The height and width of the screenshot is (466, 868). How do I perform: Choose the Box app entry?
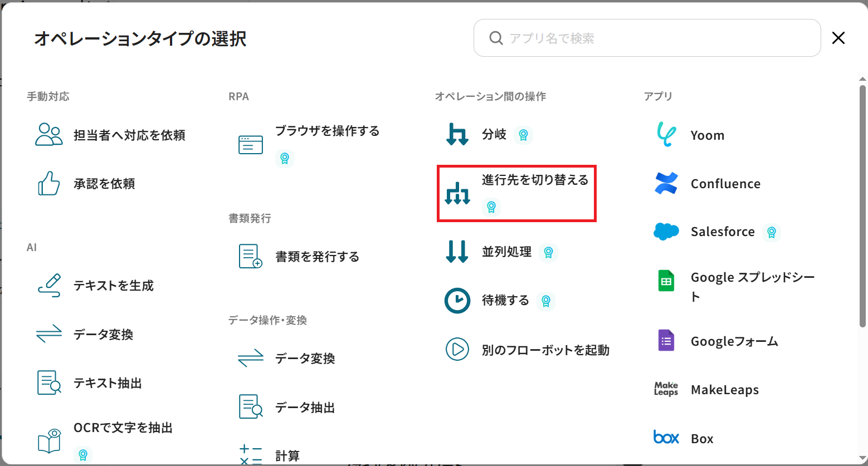pyautogui.click(x=701, y=439)
